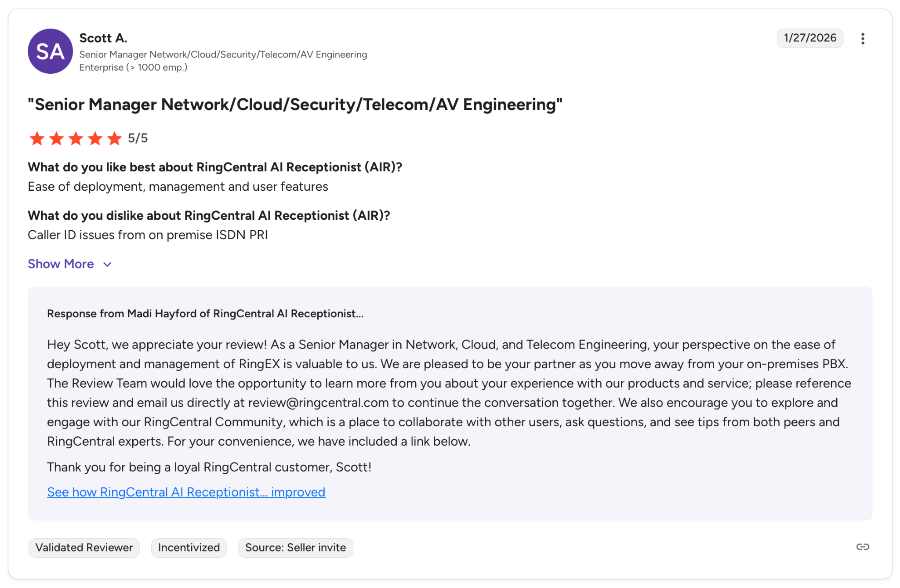Click the 1/27/2026 date badge
The image size is (900, 588).
[x=809, y=38]
